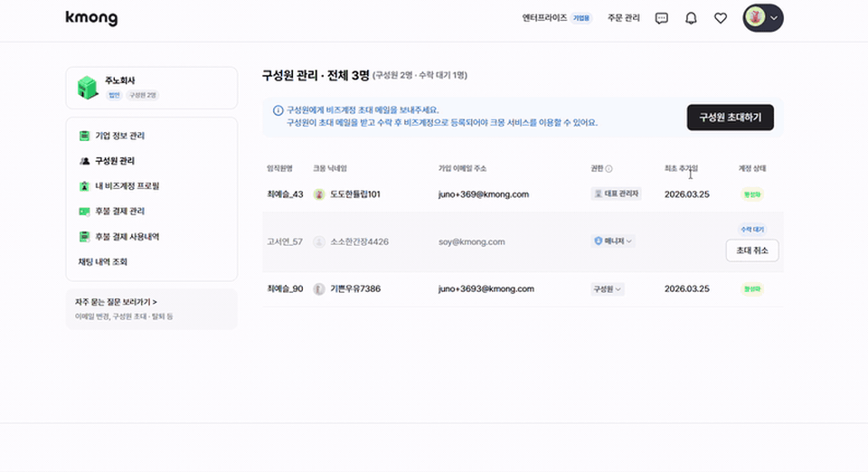This screenshot has width=868, height=472.
Task: Click the 구성원 초대하기 button
Action: tap(731, 118)
